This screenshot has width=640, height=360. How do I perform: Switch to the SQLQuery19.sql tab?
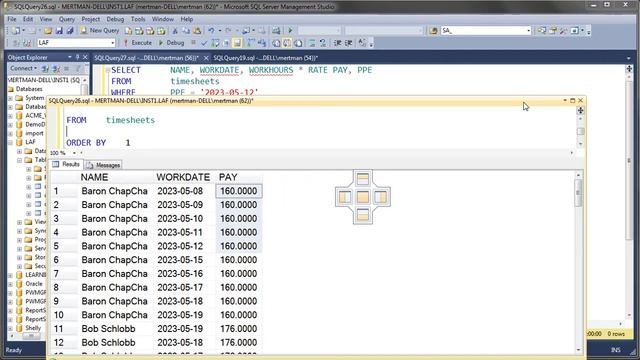tap(266, 58)
